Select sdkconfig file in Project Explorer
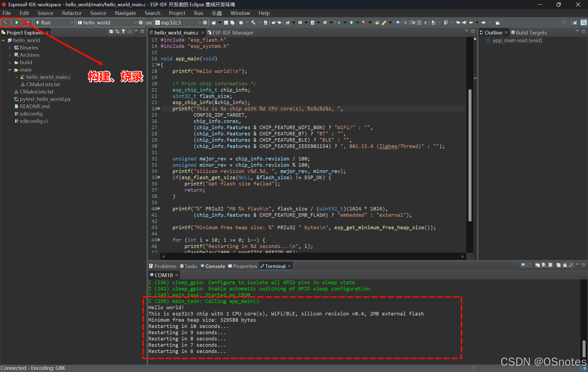 31,114
